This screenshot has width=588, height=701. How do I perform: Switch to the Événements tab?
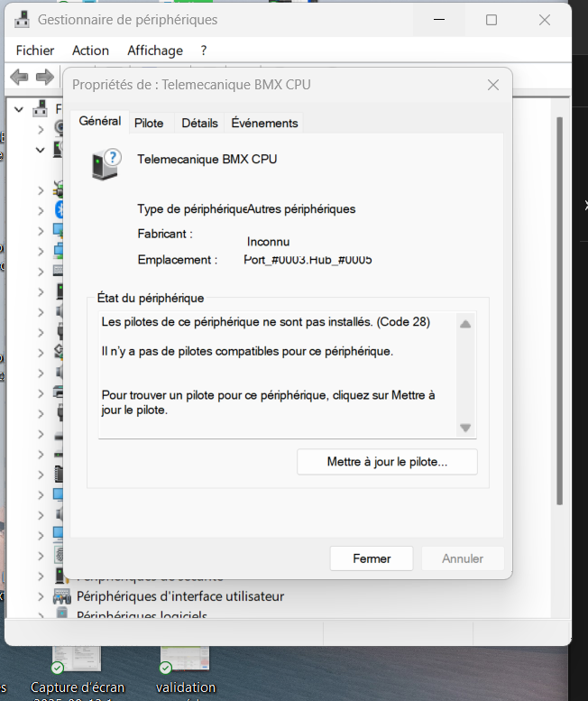(x=264, y=123)
